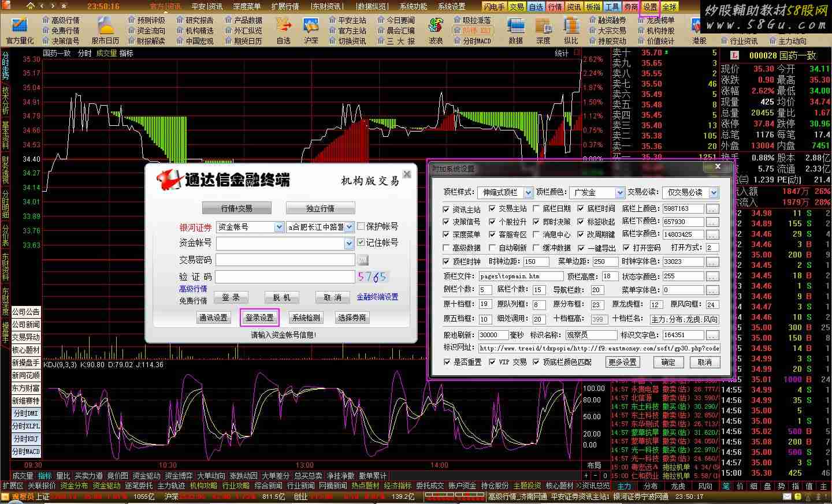Uncheck 记住帐号 in login dialog

click(x=361, y=242)
